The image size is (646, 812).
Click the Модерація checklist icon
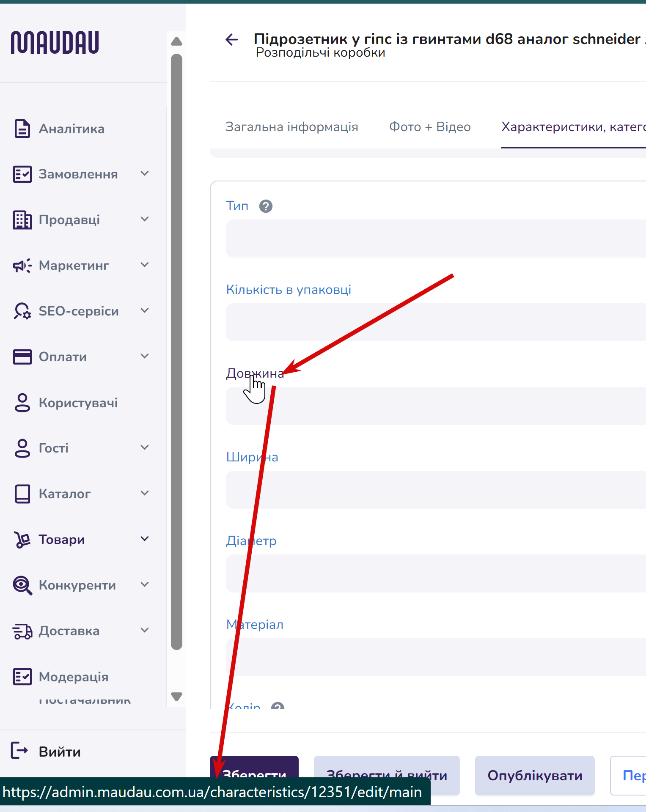tap(22, 677)
